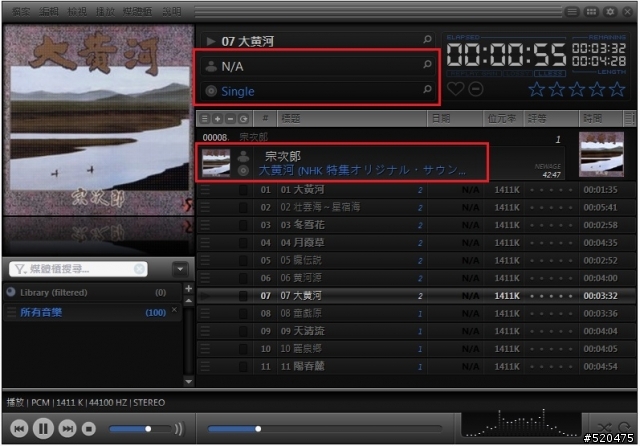Open the 說明 menu

point(171,12)
